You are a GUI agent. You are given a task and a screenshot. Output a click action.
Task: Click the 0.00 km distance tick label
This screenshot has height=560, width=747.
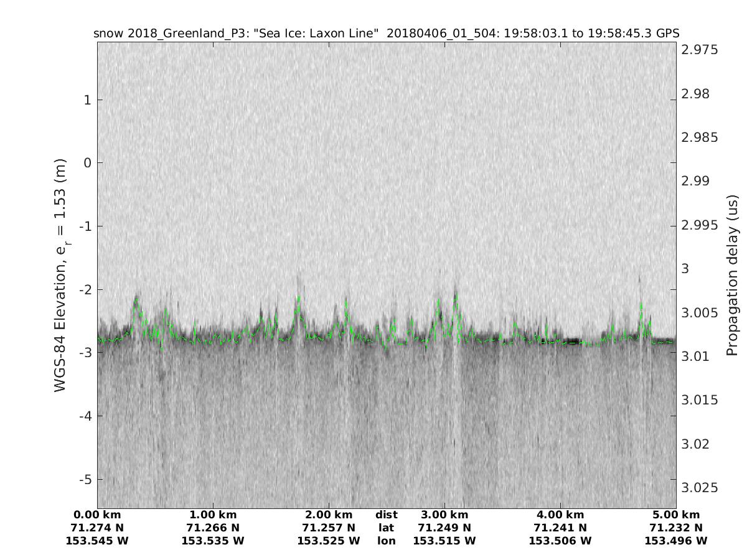point(97,515)
